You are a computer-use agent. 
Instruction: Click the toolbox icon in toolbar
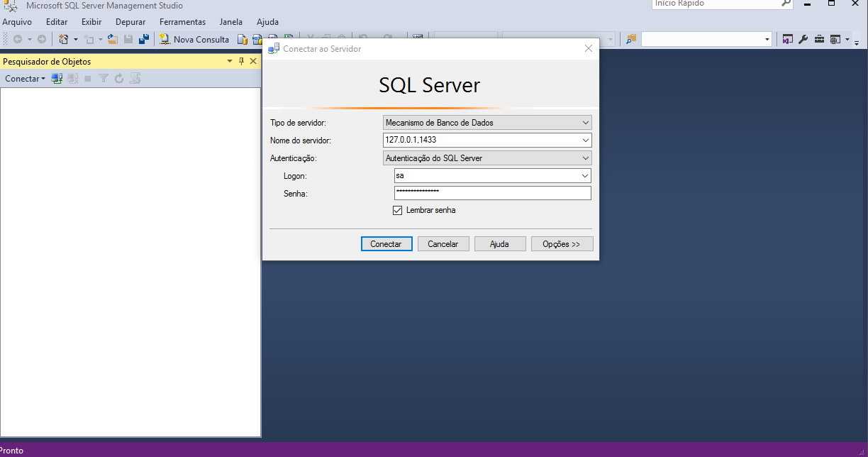819,40
